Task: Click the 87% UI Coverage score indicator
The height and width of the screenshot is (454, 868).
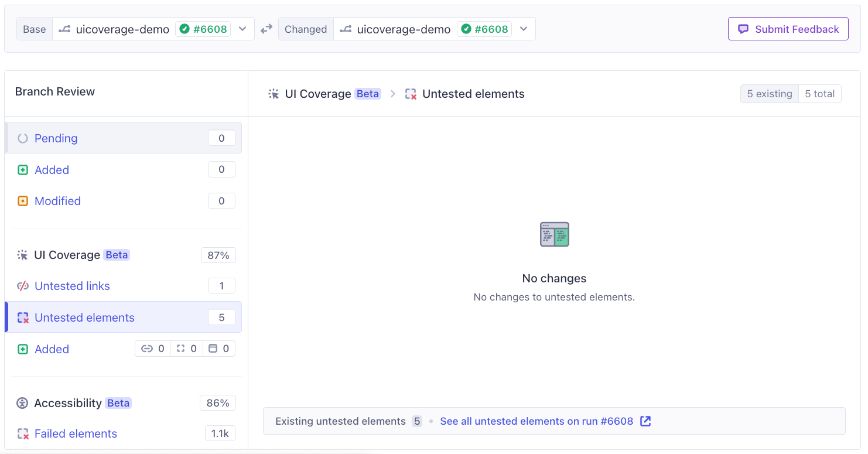Action: [218, 255]
